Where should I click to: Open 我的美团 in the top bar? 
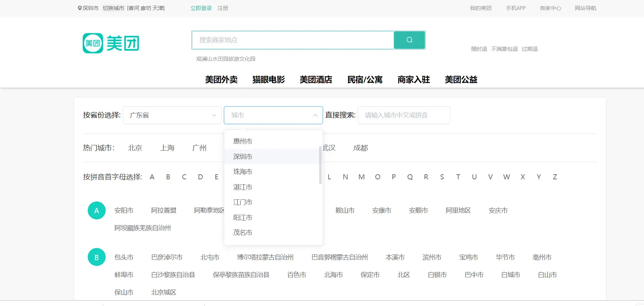481,8
